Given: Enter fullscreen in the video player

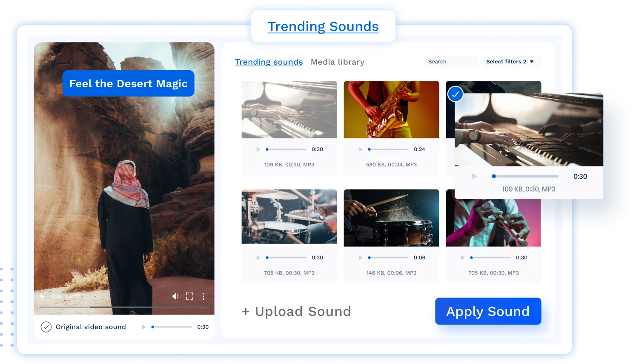Looking at the screenshot, I should tap(189, 296).
